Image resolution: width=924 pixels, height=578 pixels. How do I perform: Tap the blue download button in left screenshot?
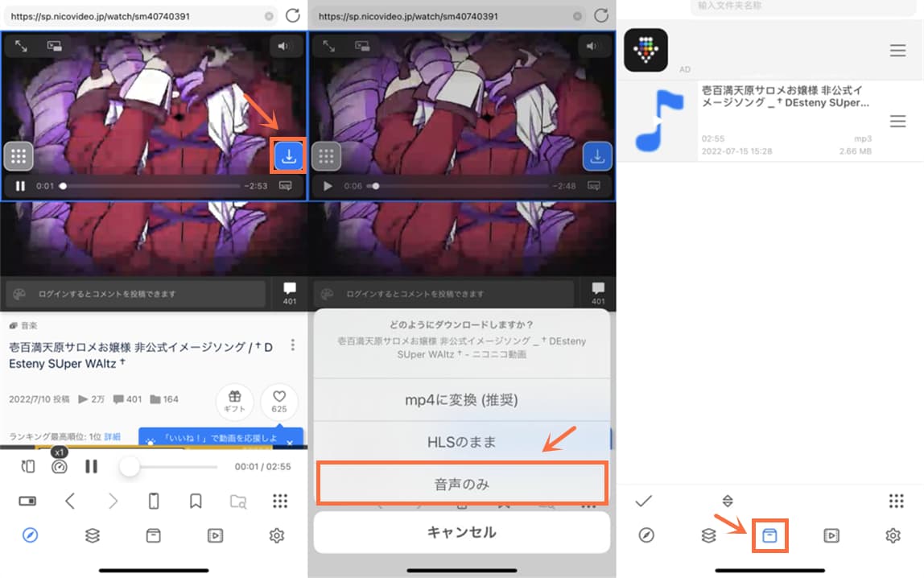(288, 156)
